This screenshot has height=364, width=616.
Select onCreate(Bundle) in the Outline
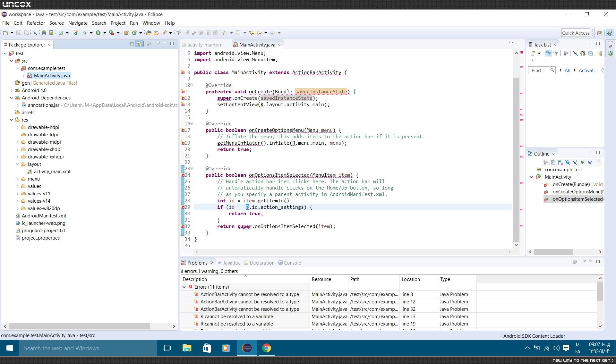(x=571, y=184)
